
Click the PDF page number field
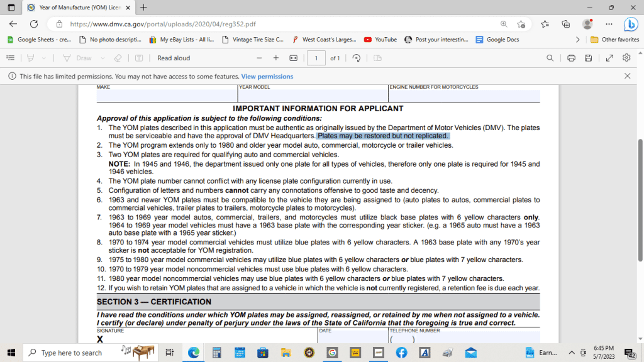pyautogui.click(x=316, y=58)
